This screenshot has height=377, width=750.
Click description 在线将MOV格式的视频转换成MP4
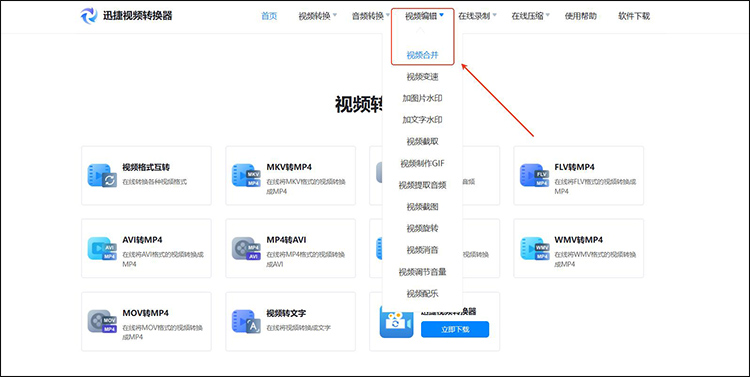tap(163, 333)
